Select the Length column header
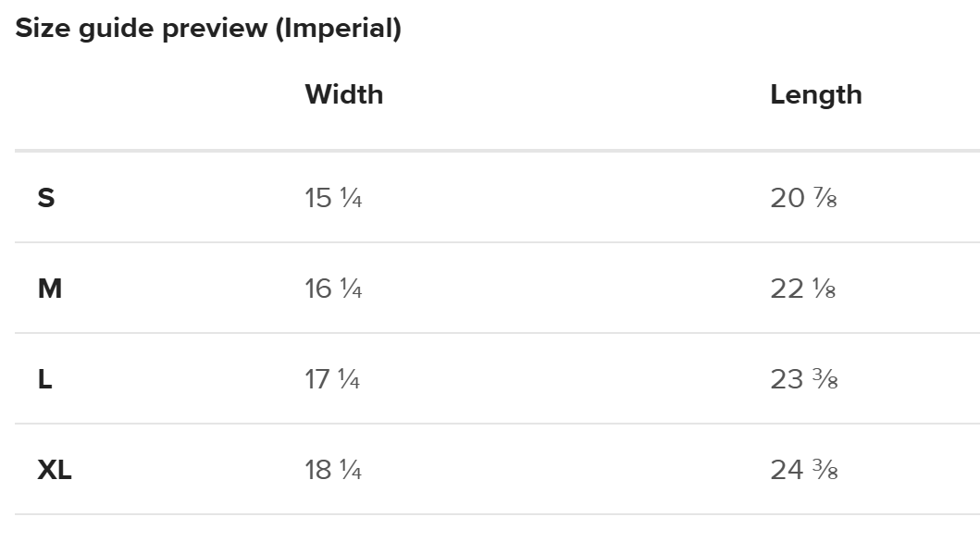The height and width of the screenshot is (554, 980). pyautogui.click(x=815, y=94)
